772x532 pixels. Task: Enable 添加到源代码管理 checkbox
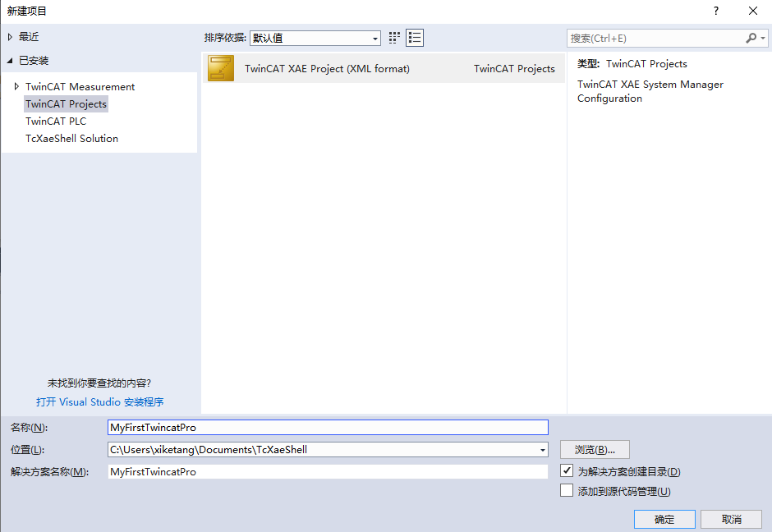(566, 490)
